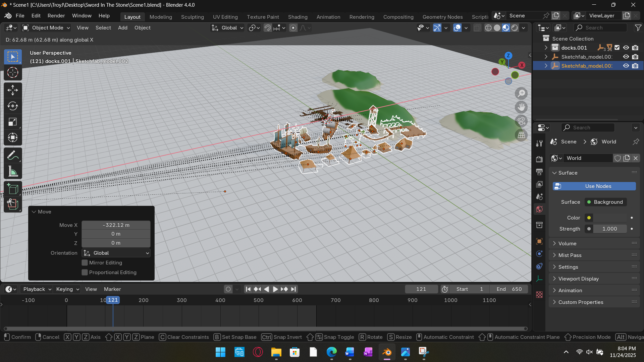Open the Texture properties tab
This screenshot has height=362, width=644.
tap(539, 295)
